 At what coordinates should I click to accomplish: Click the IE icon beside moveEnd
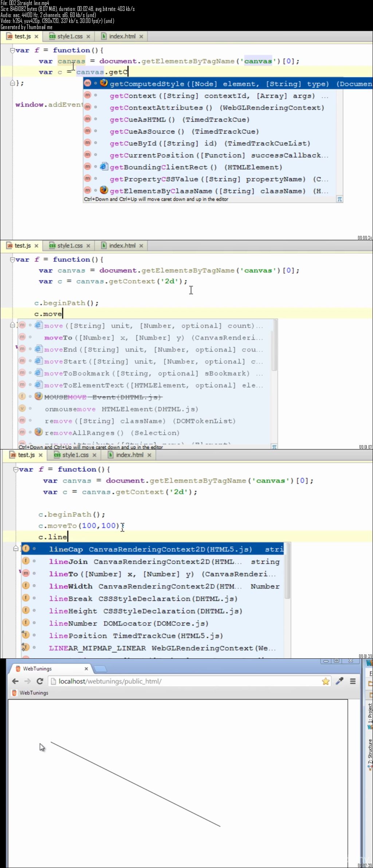pos(39,349)
